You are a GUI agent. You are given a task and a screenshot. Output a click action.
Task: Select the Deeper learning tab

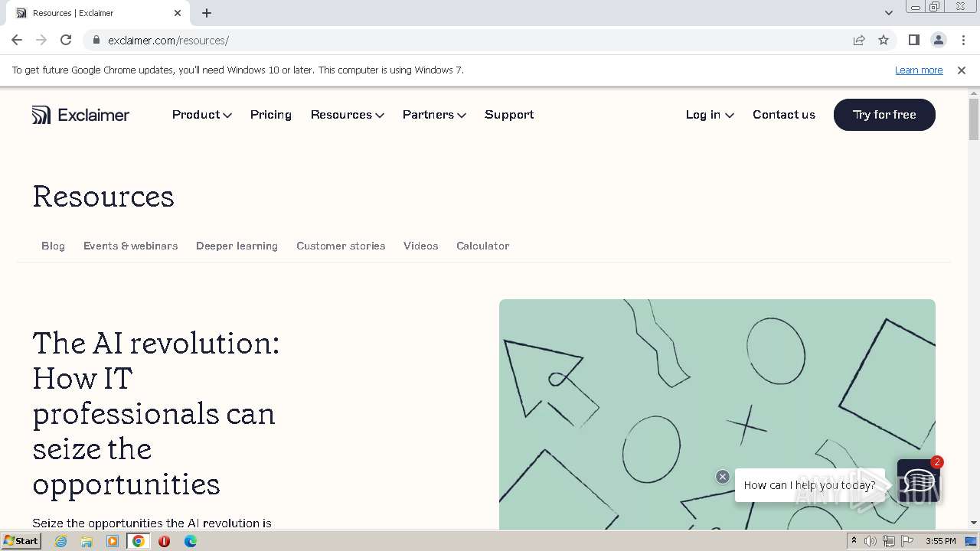pos(237,246)
